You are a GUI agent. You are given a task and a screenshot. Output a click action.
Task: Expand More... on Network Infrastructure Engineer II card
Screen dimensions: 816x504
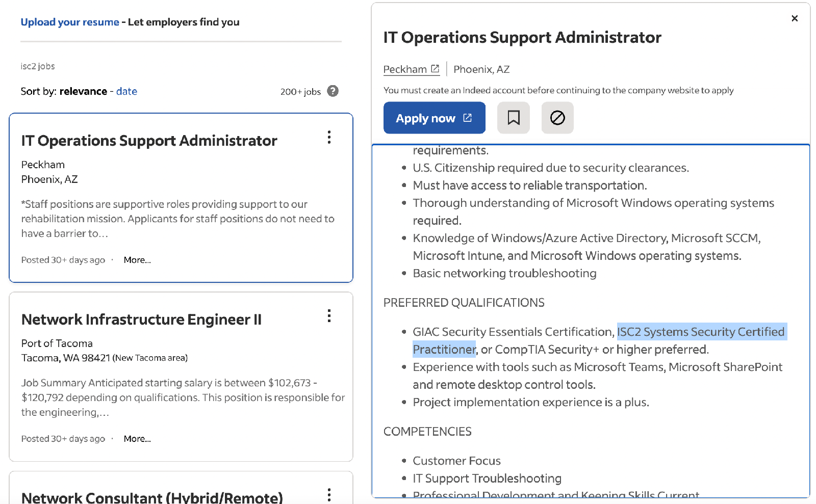tap(137, 439)
